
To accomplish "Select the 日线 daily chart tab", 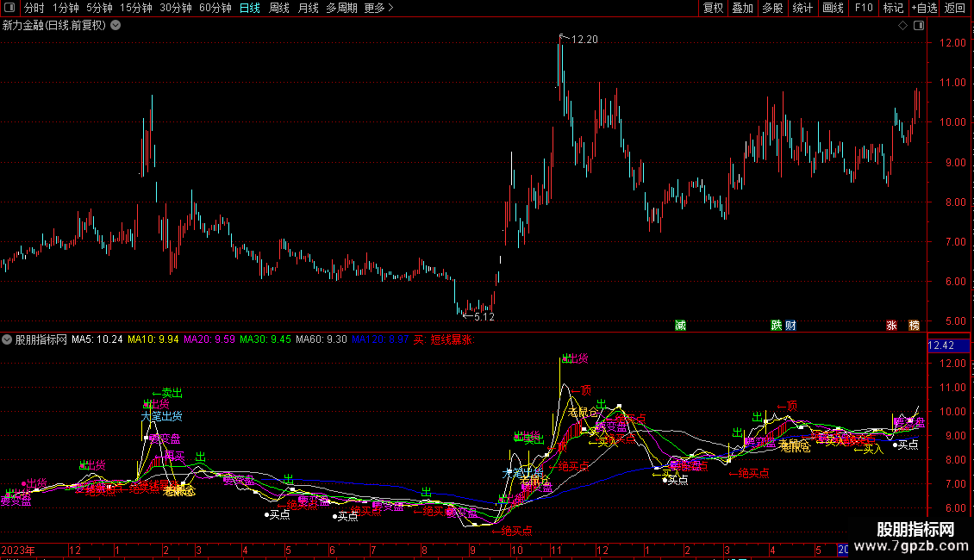I will [x=250, y=8].
